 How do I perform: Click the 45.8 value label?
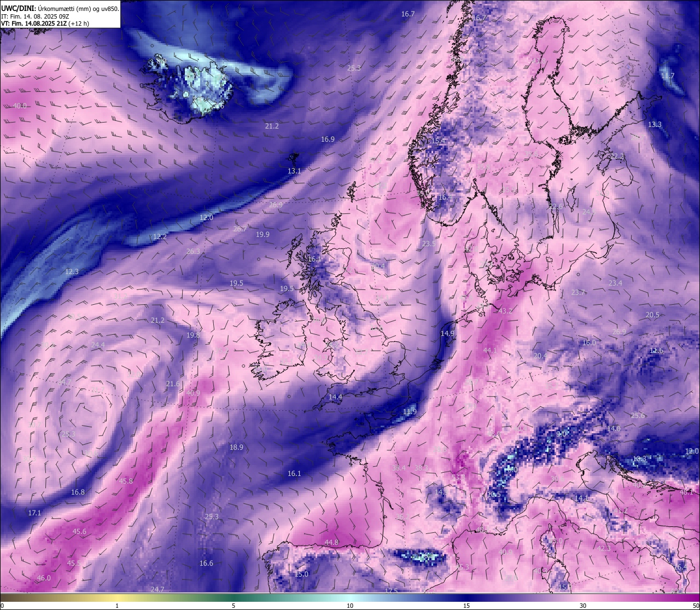[x=126, y=481]
